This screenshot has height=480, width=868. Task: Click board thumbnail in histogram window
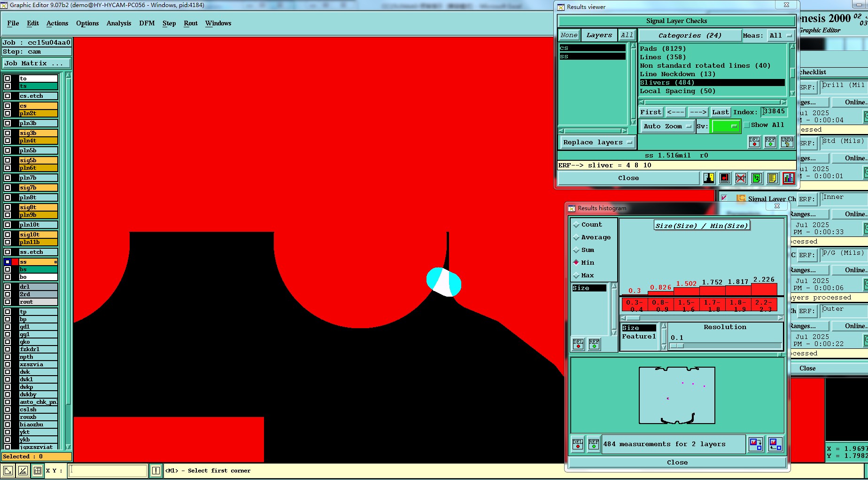pyautogui.click(x=677, y=395)
